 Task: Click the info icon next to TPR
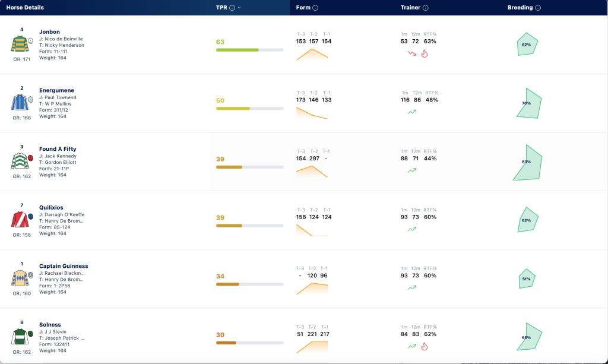tap(232, 8)
